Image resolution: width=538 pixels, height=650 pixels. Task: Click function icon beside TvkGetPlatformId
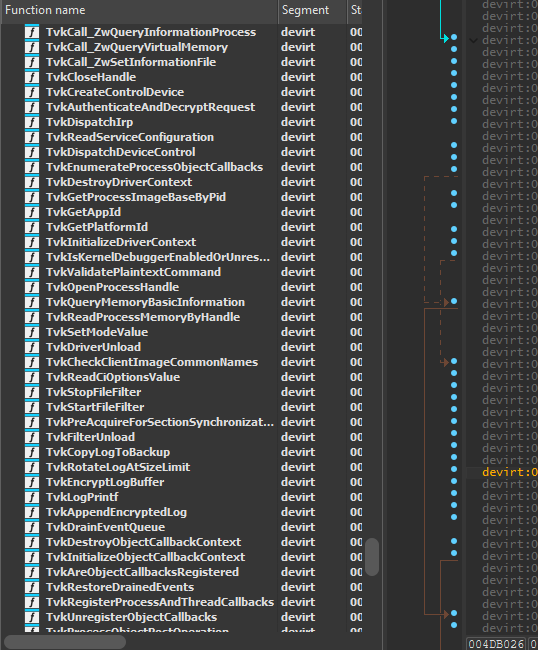(x=32, y=227)
